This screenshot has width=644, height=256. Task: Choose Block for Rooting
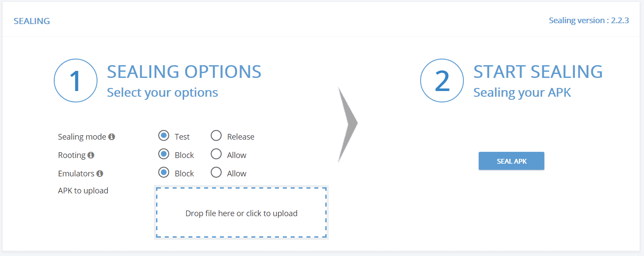coord(164,154)
